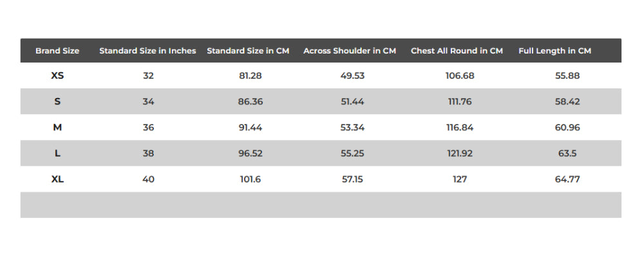Image resolution: width=644 pixels, height=258 pixels.
Task: Select the XS brand size cell
Action: (x=57, y=75)
